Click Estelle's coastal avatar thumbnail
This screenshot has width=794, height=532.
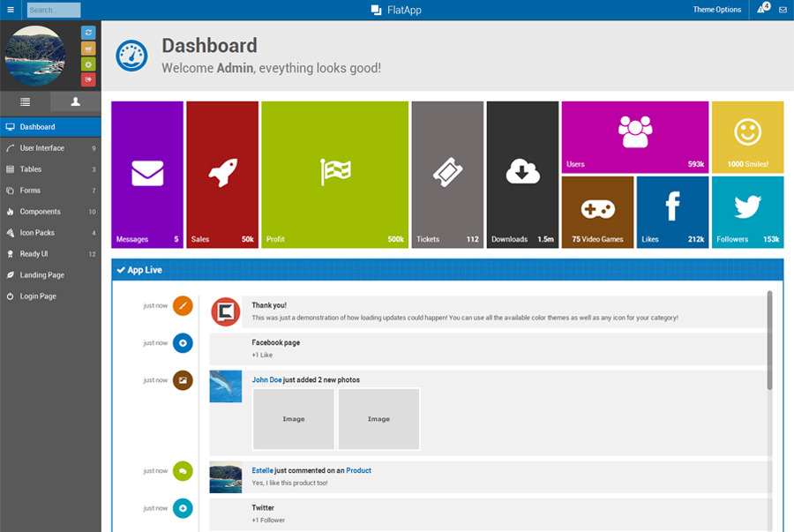(x=225, y=476)
